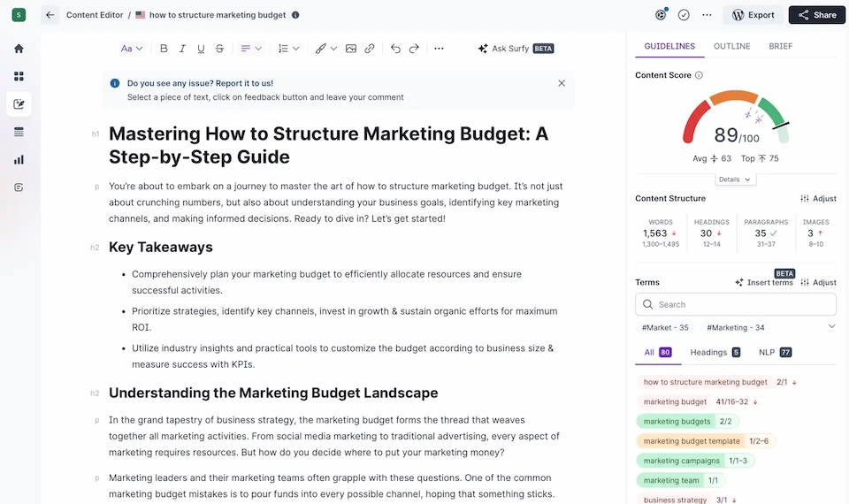The width and height of the screenshot is (849, 504).
Task: Click the PARAGRAPHS 35 count
Action: point(766,233)
